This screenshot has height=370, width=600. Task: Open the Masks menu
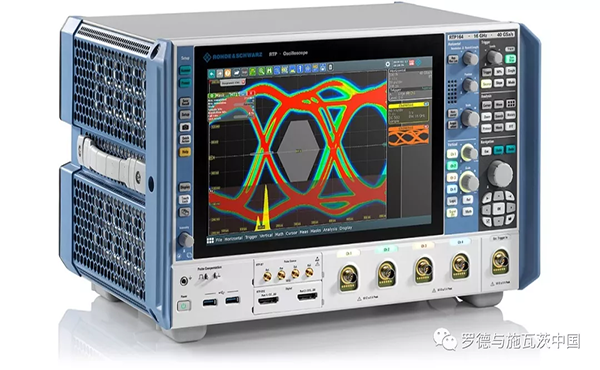click(x=316, y=231)
